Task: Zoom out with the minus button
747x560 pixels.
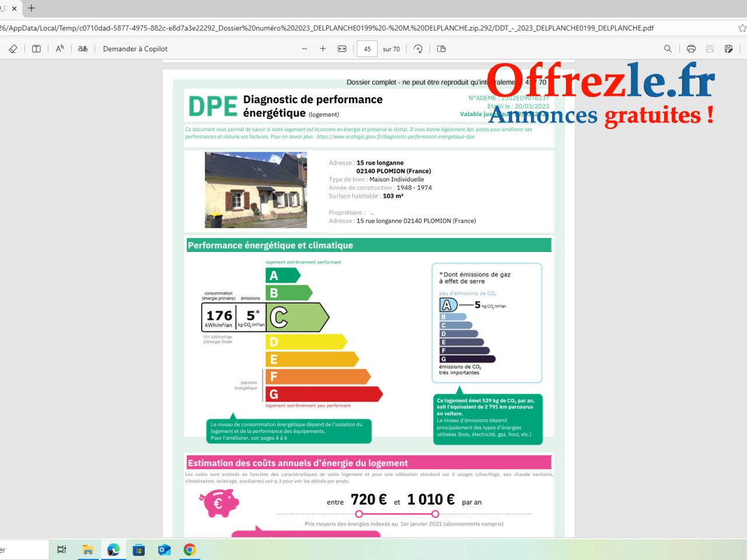Action: (305, 49)
